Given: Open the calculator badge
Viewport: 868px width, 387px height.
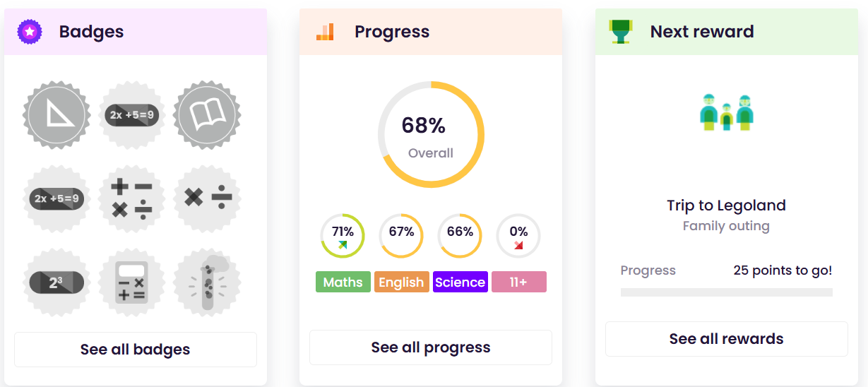Looking at the screenshot, I should 132,282.
